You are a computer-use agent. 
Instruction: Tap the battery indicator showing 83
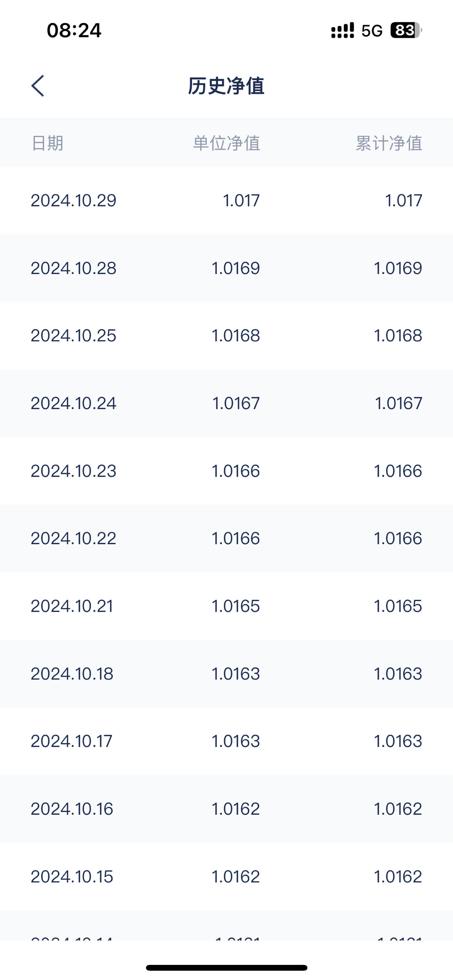[x=406, y=30]
